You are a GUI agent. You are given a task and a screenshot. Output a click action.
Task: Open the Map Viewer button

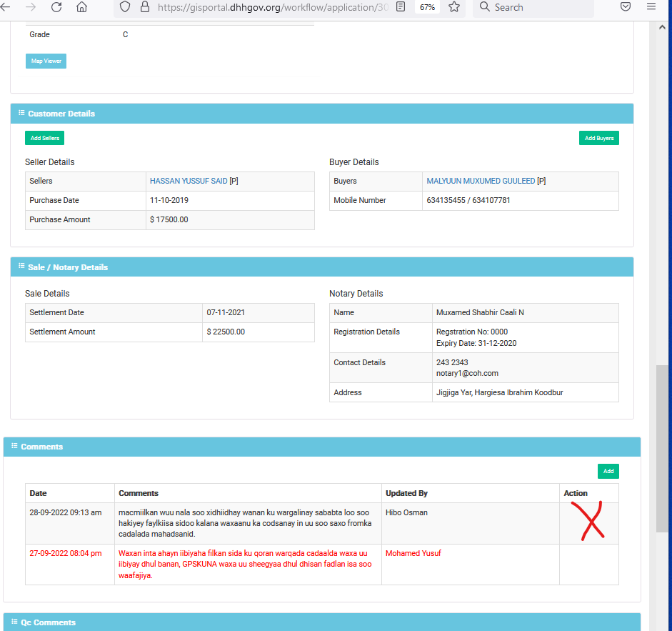tap(46, 61)
